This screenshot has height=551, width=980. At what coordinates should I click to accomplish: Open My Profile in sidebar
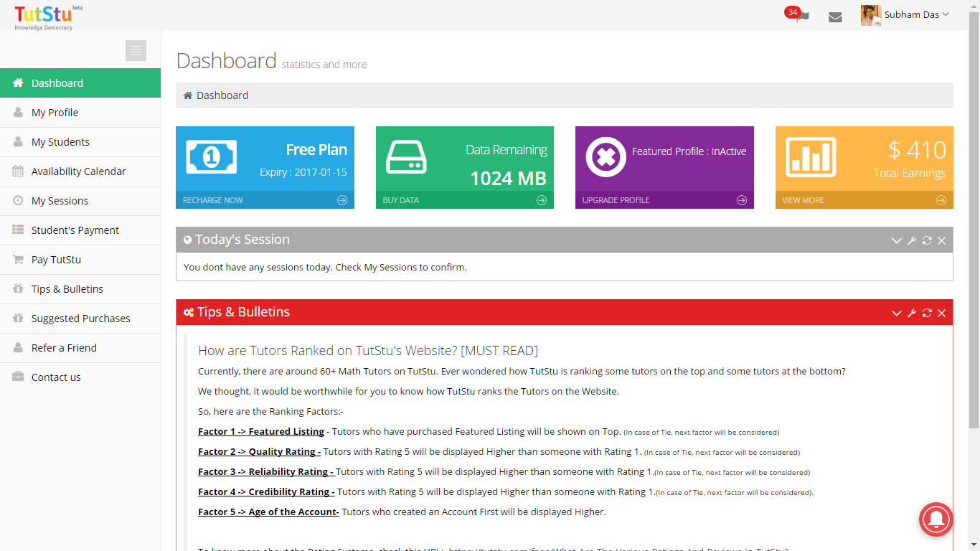point(80,113)
